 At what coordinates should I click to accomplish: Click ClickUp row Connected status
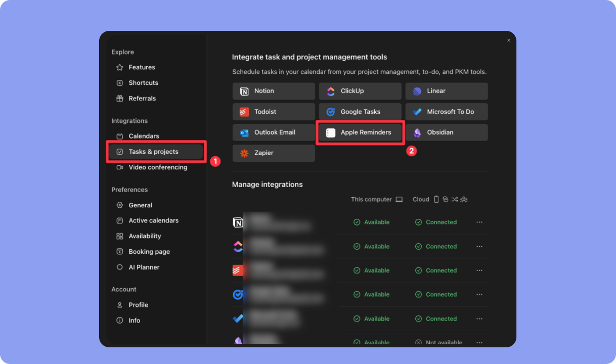436,246
